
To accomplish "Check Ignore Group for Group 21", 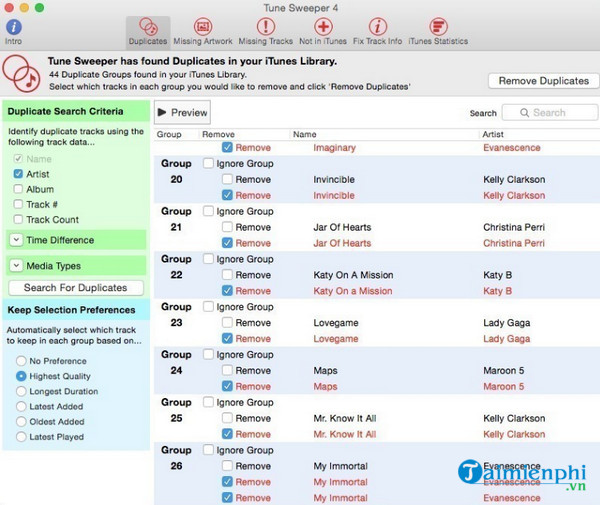I will [x=208, y=211].
